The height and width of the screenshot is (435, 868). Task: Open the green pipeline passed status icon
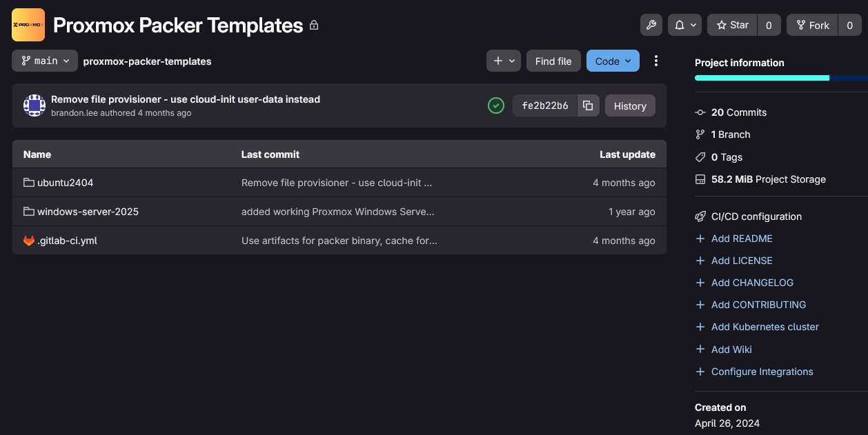coord(496,105)
